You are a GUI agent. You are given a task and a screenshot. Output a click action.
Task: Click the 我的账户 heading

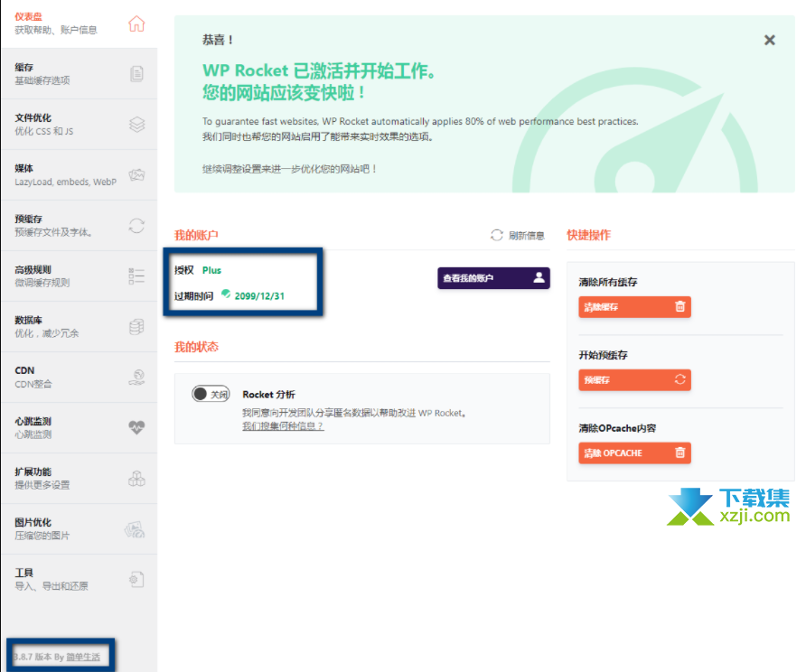pos(196,236)
